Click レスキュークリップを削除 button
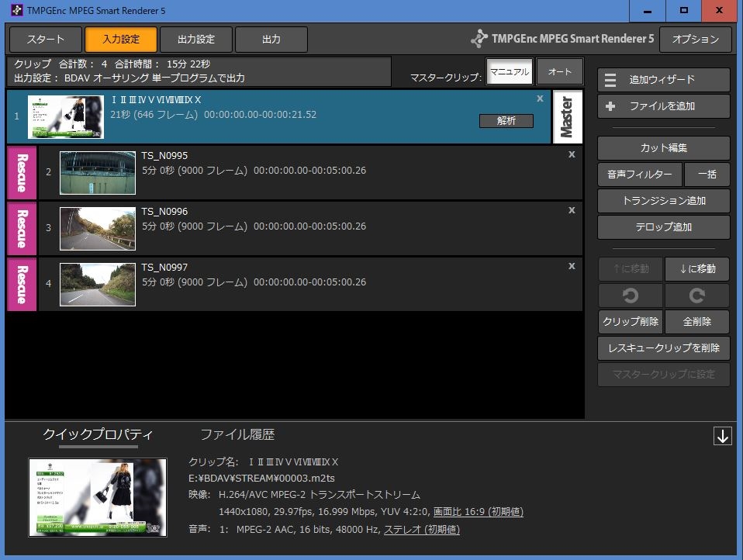The width and height of the screenshot is (743, 560). (663, 348)
